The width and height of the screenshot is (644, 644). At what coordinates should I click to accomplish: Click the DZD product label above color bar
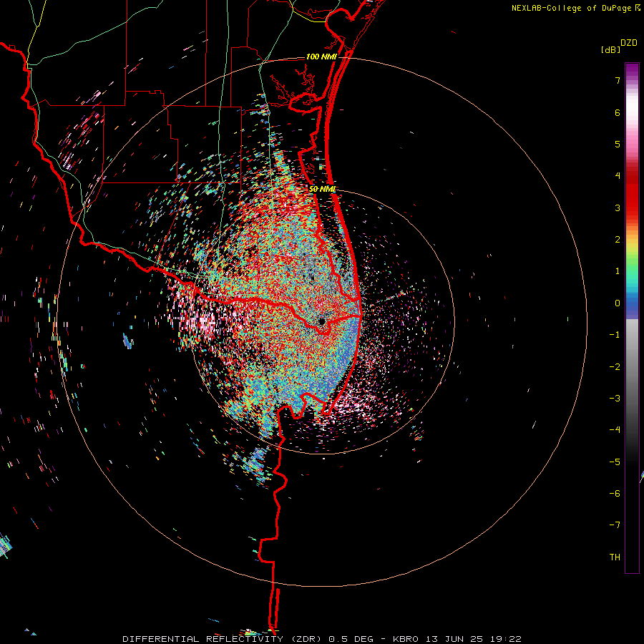(x=629, y=43)
